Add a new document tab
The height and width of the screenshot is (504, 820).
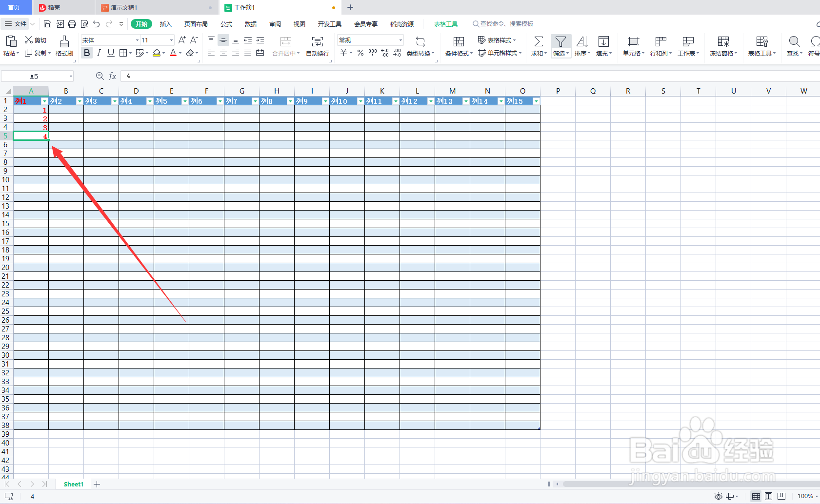tap(350, 7)
